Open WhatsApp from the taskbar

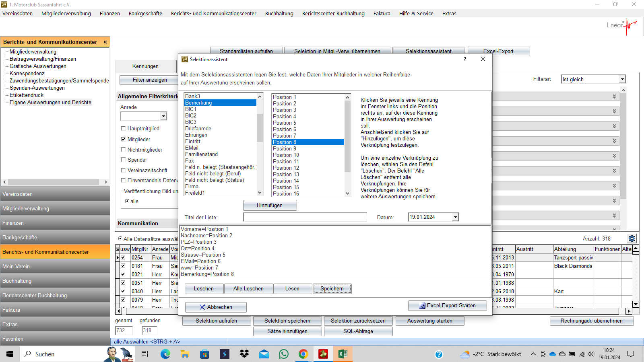(284, 354)
